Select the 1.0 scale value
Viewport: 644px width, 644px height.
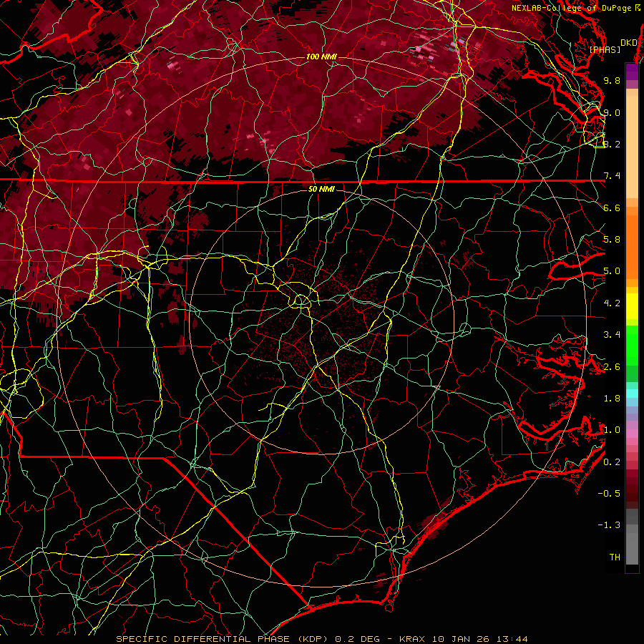pos(612,430)
